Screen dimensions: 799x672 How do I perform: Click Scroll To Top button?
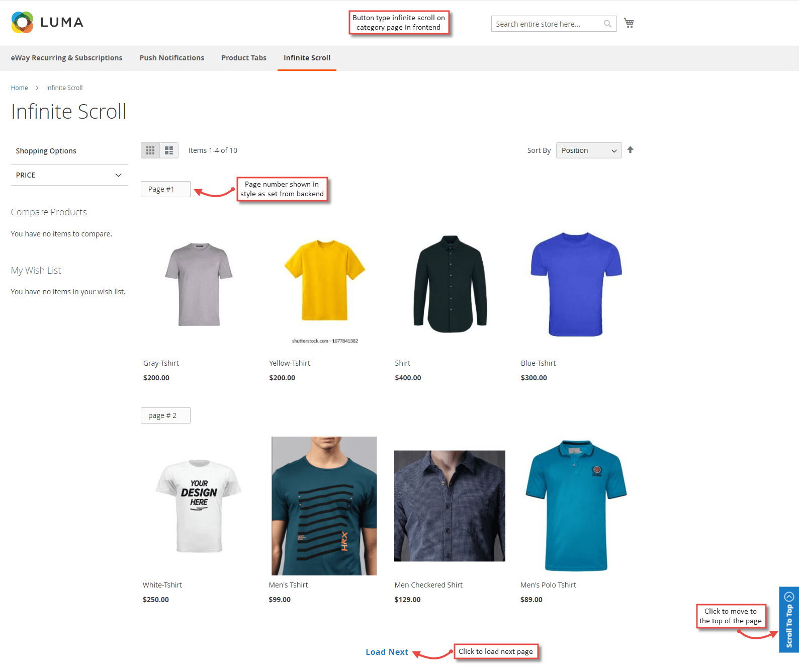click(x=789, y=620)
